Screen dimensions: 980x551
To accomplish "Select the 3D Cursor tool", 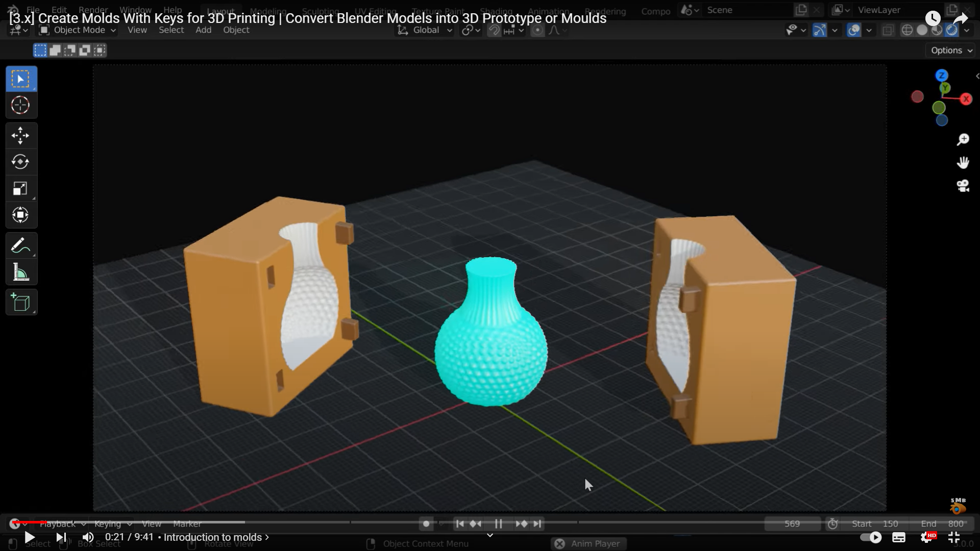I will (x=20, y=105).
